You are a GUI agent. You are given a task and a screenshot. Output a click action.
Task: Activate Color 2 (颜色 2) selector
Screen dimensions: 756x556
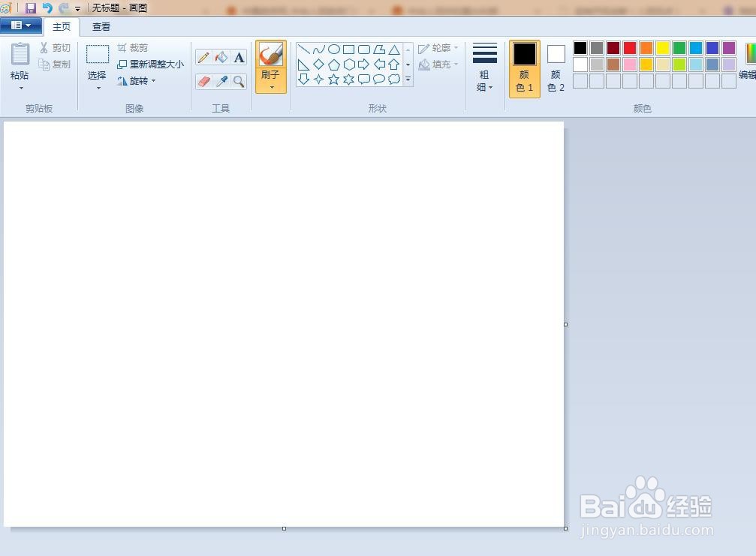[x=556, y=69]
